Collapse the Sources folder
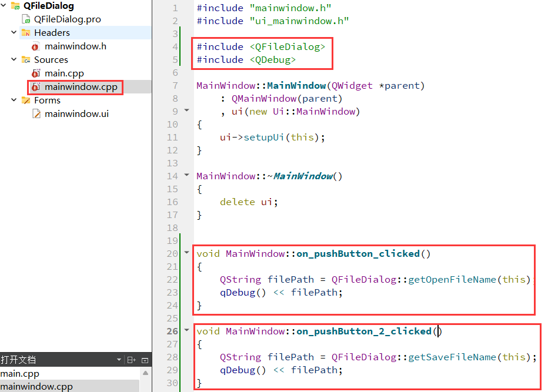Viewport: 548px width, 392px height. click(14, 59)
